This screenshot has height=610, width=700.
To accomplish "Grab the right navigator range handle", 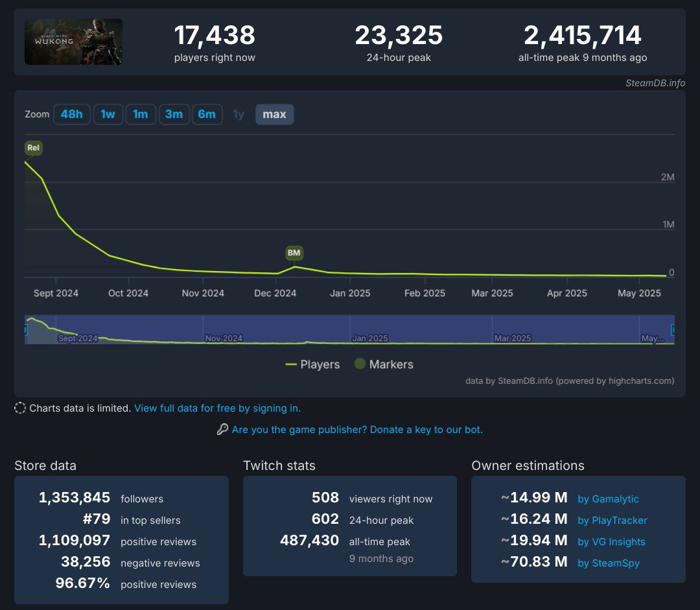I will (x=673, y=329).
